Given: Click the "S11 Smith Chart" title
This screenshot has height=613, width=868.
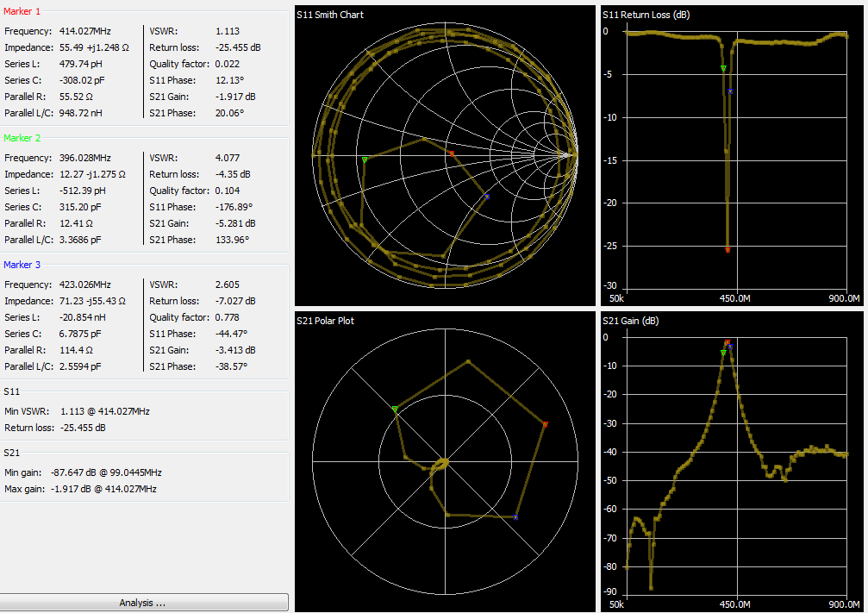Looking at the screenshot, I should tap(330, 15).
